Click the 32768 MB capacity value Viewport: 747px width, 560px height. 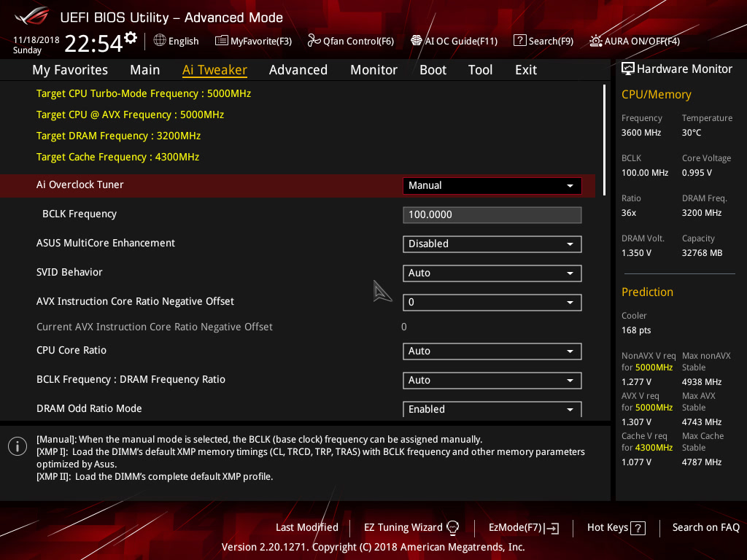[702, 253]
